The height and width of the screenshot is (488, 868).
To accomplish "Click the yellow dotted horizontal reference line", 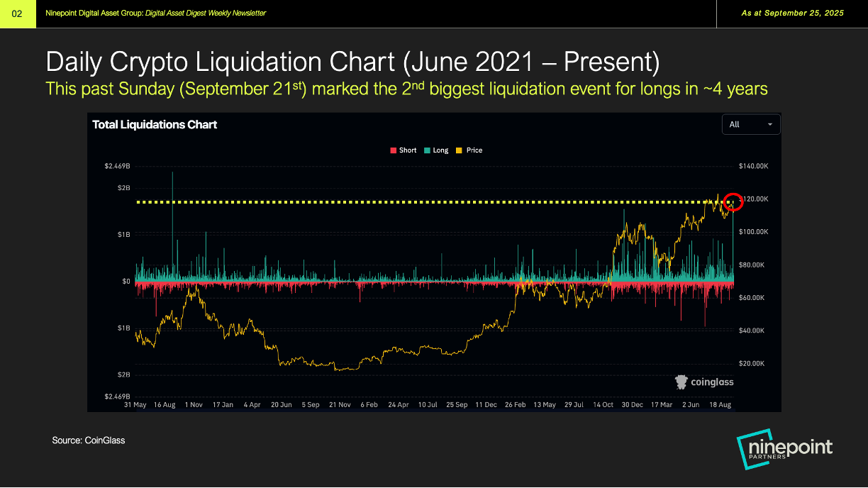I will click(x=425, y=202).
